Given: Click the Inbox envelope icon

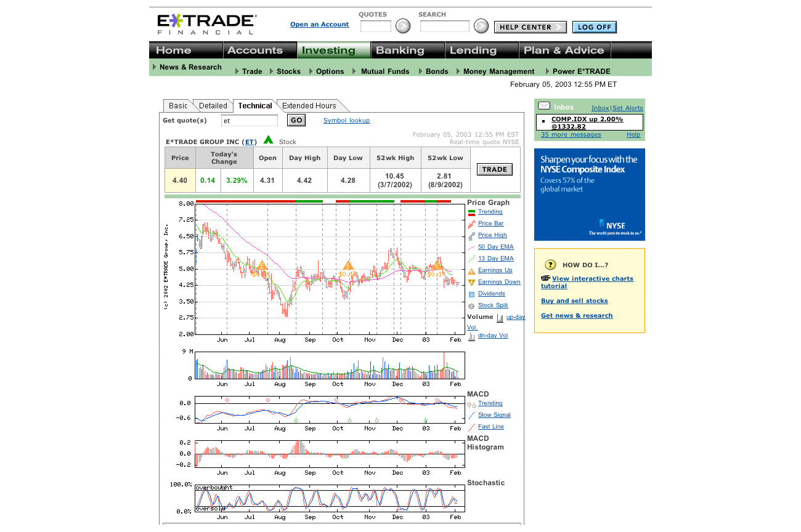Looking at the screenshot, I should pyautogui.click(x=544, y=106).
